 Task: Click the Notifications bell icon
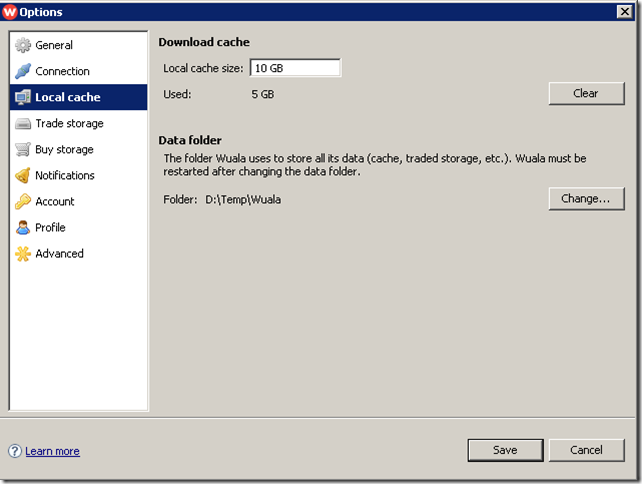coord(23,175)
